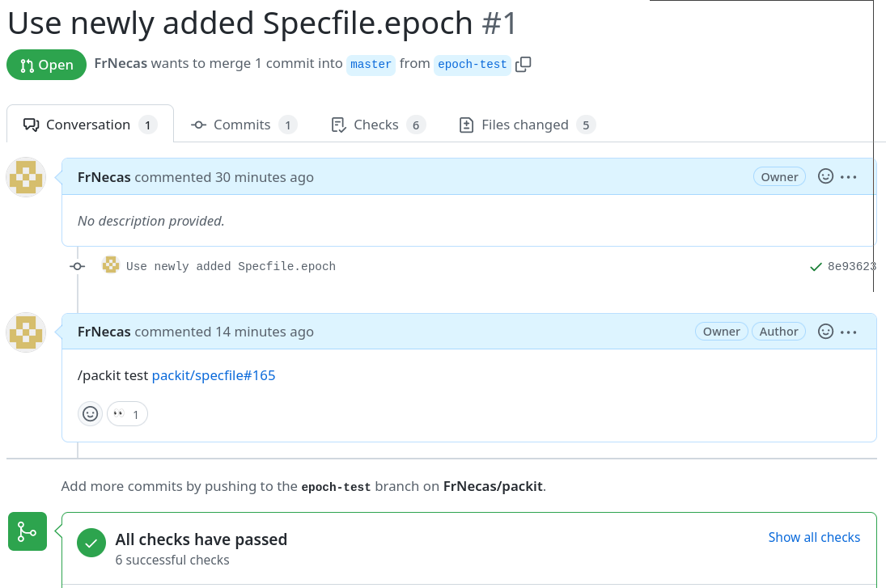The image size is (886, 588).
Task: Click the green merge icon badge
Action: [x=27, y=531]
